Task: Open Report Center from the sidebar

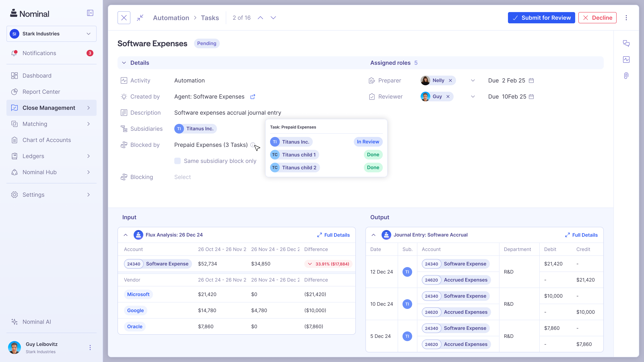Action: click(x=41, y=92)
